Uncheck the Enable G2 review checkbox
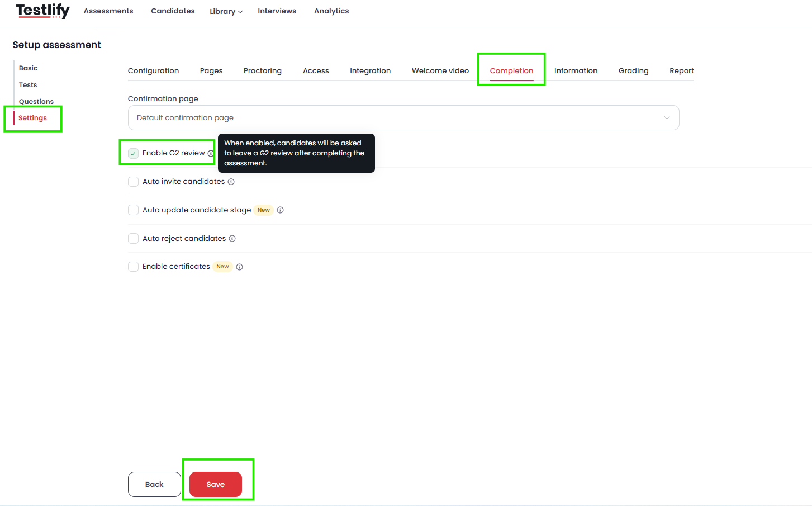The height and width of the screenshot is (506, 812). [133, 153]
